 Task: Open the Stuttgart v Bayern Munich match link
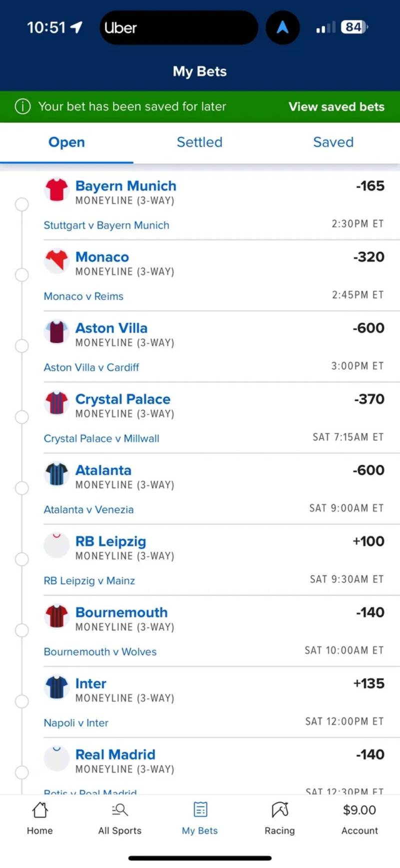click(106, 225)
